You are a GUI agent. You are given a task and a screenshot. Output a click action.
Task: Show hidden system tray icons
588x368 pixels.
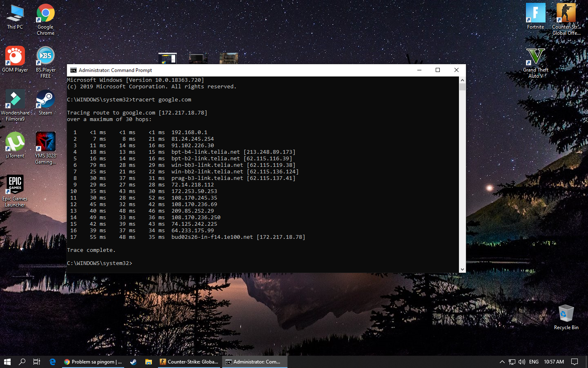coord(502,362)
